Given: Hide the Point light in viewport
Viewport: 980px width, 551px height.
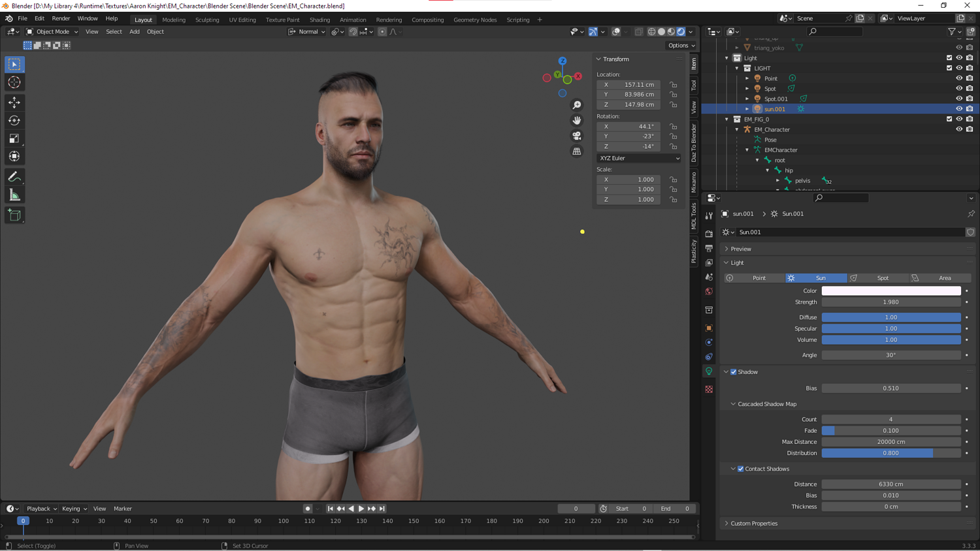Looking at the screenshot, I should point(959,78).
